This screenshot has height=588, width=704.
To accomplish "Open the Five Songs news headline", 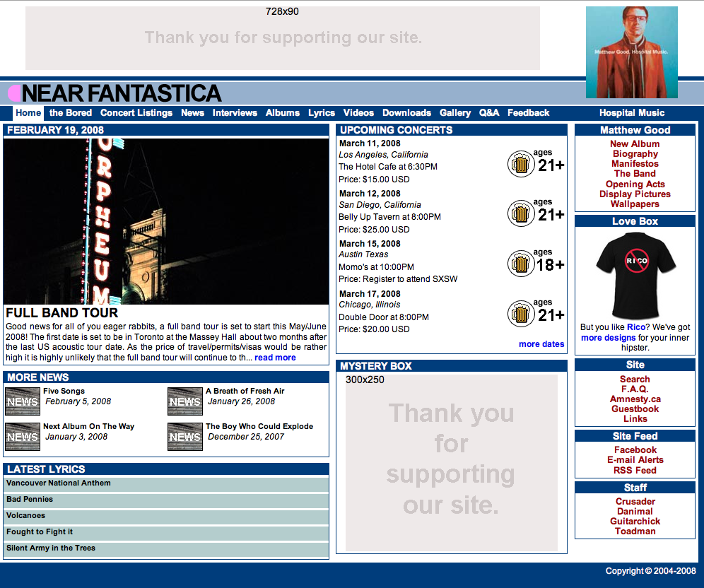I will click(64, 391).
